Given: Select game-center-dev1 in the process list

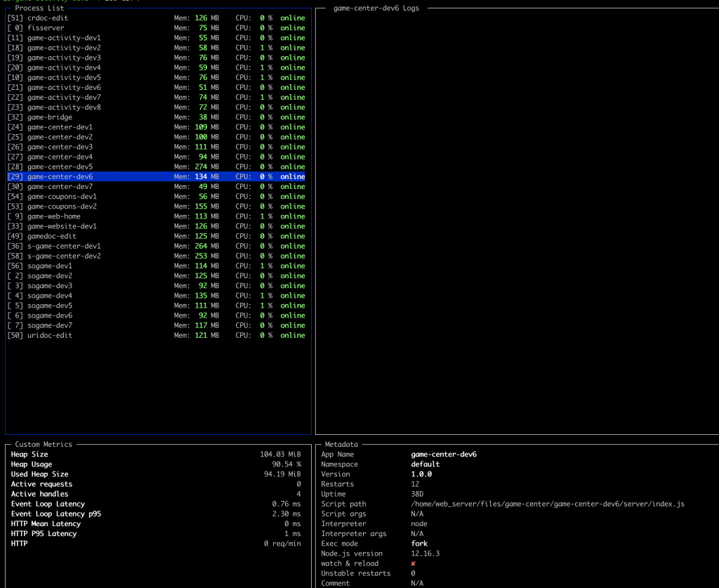Looking at the screenshot, I should click(x=156, y=127).
